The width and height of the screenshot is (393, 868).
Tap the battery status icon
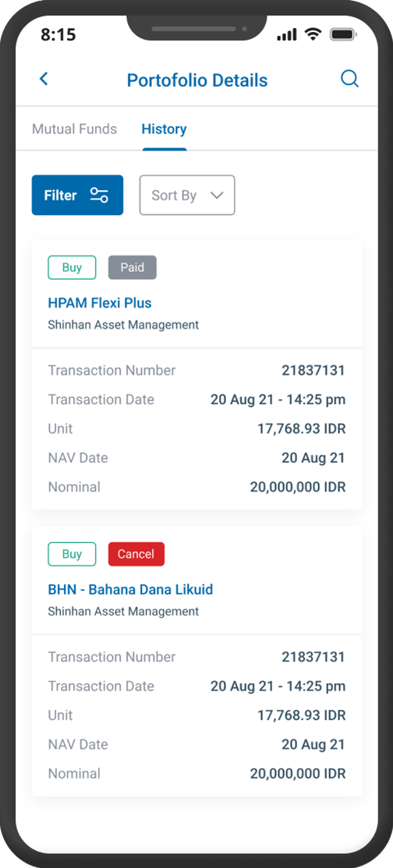(343, 34)
